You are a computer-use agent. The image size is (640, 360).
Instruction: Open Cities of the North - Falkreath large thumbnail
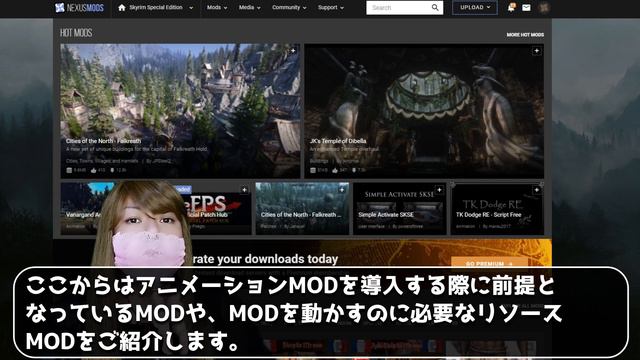(180, 111)
